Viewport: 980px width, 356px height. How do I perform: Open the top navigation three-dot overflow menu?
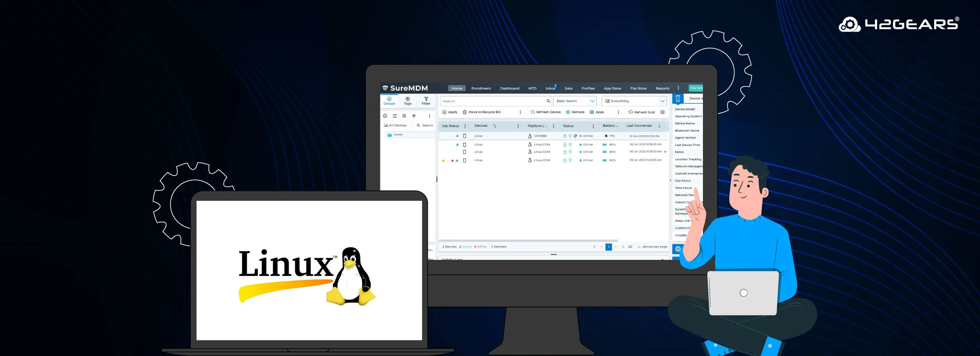click(678, 88)
